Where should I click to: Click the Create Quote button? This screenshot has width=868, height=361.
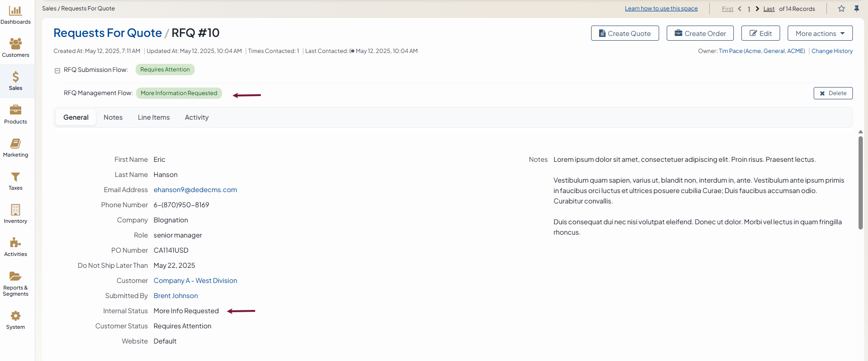(625, 33)
